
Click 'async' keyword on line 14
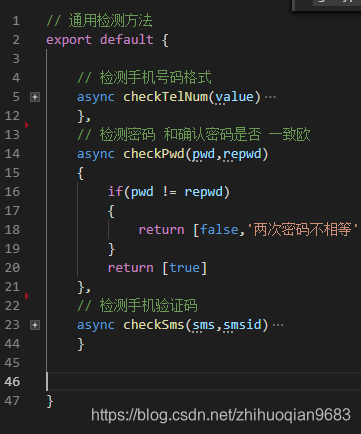[x=96, y=154]
